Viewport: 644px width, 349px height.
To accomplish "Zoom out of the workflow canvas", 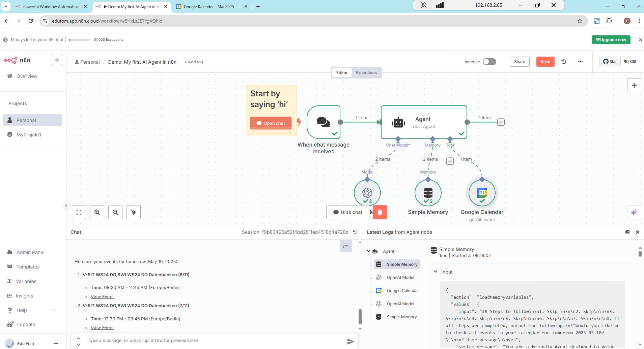I will pos(115,212).
